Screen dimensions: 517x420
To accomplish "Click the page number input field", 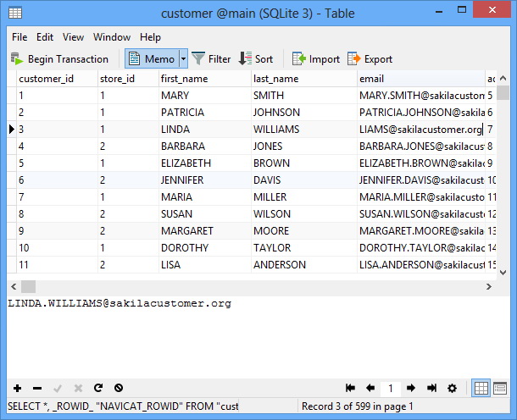I will 391,388.
